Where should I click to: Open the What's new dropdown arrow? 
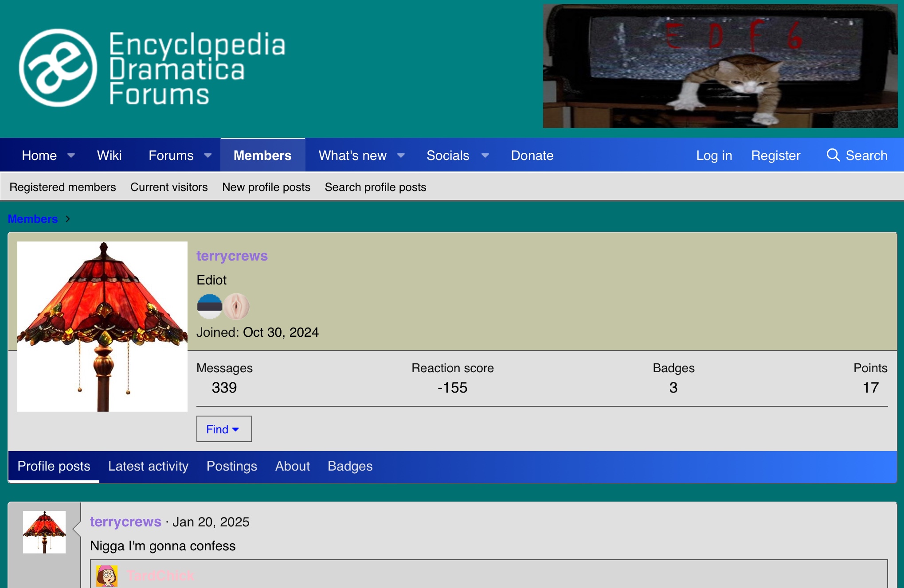(401, 156)
